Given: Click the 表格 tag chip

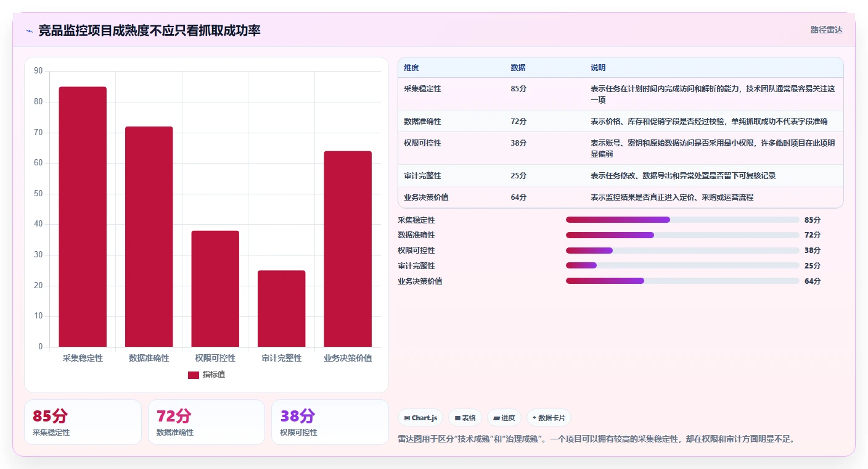Looking at the screenshot, I should click(x=465, y=418).
